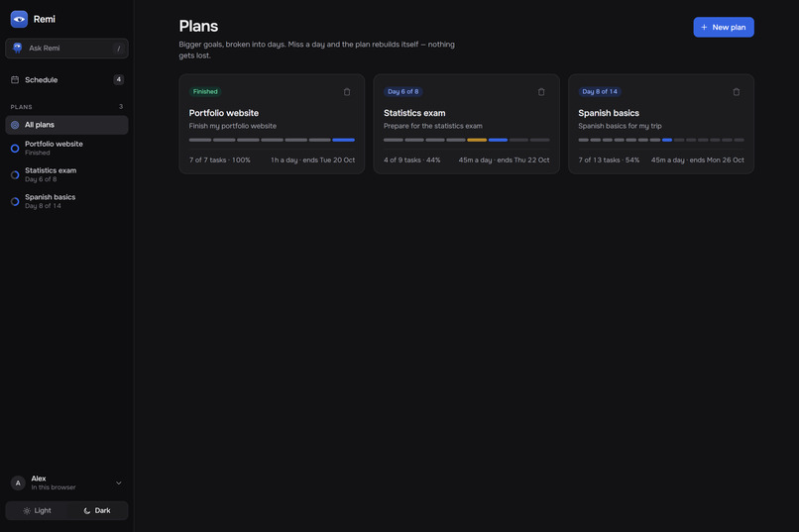Image resolution: width=799 pixels, height=532 pixels.
Task: Switch to Light theme
Action: click(x=37, y=510)
